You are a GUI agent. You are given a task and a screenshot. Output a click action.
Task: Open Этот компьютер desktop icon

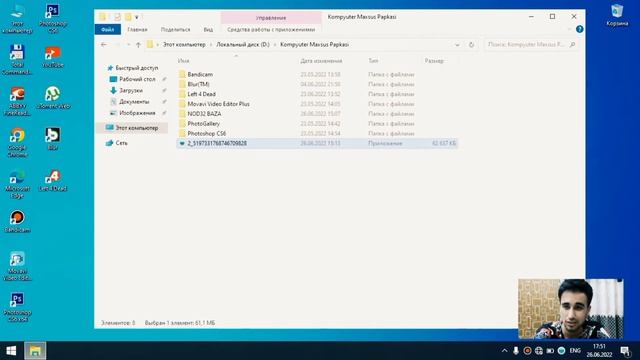click(x=17, y=19)
